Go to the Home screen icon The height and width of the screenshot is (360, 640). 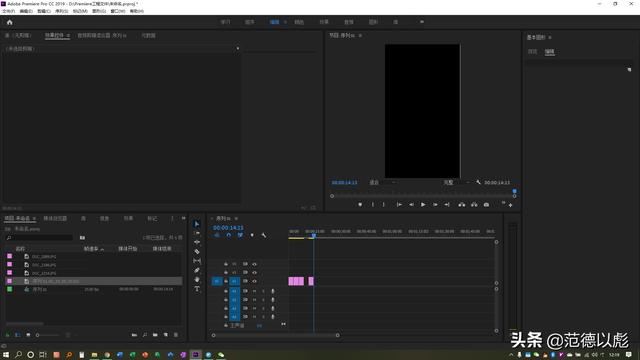pos(9,22)
